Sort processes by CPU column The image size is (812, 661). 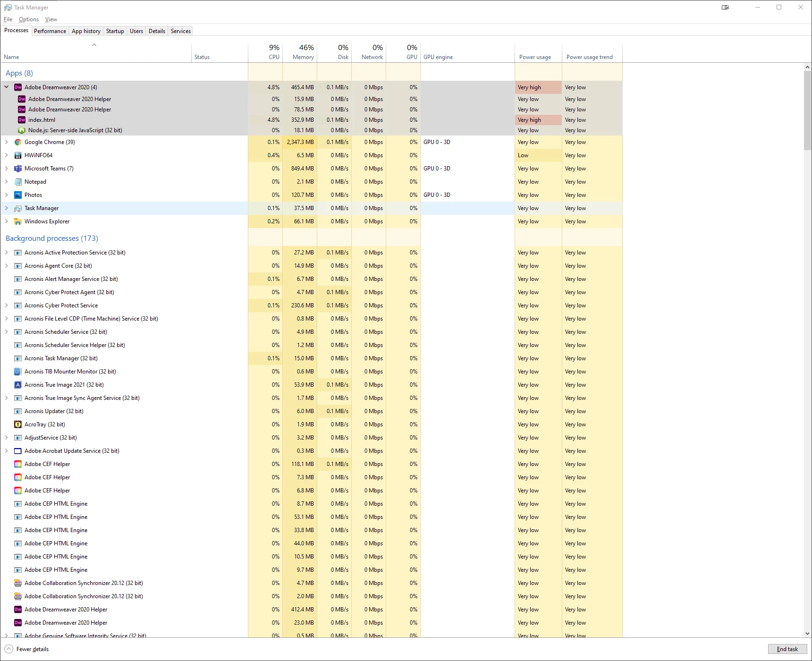pyautogui.click(x=265, y=52)
